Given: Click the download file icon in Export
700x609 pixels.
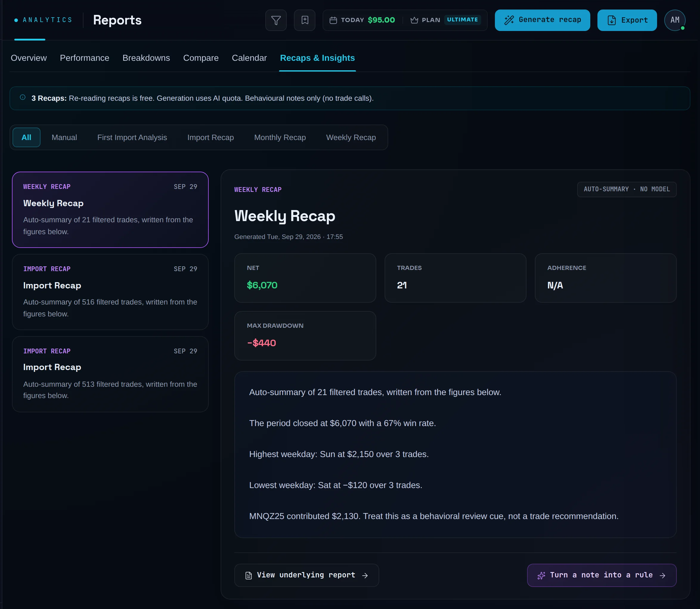Looking at the screenshot, I should point(611,20).
